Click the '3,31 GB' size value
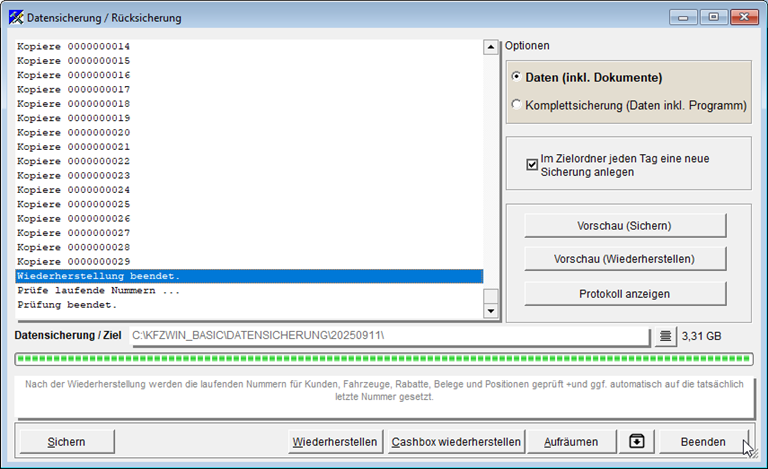 point(701,336)
